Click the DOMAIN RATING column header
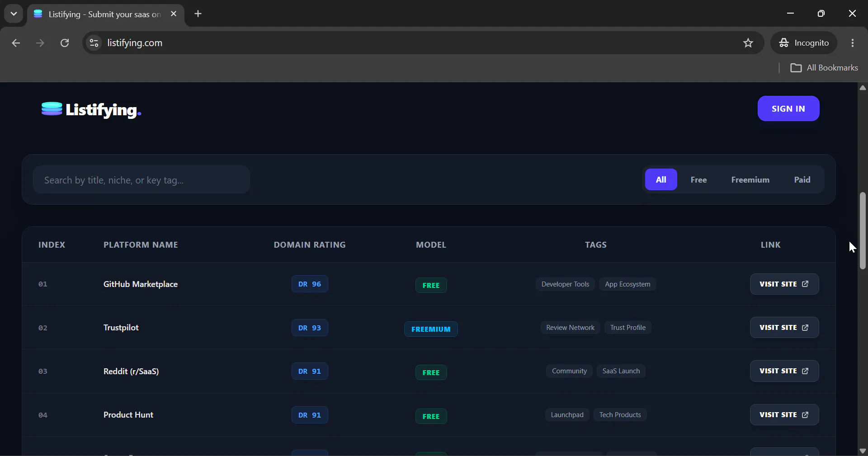868x456 pixels. tap(310, 244)
